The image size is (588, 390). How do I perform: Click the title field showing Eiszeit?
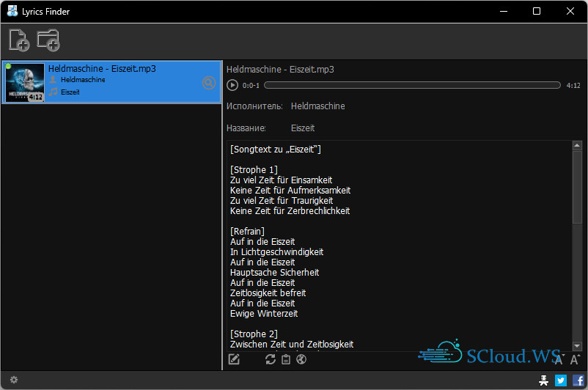click(x=303, y=128)
